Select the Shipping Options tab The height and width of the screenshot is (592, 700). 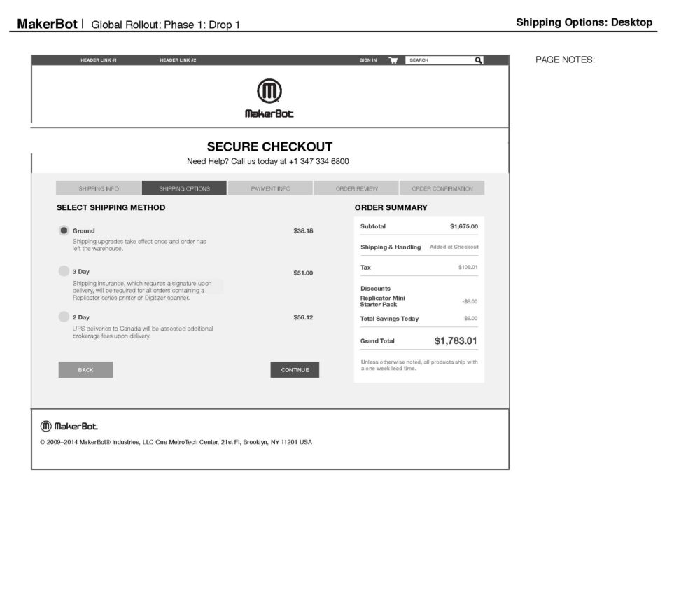pyautogui.click(x=184, y=188)
